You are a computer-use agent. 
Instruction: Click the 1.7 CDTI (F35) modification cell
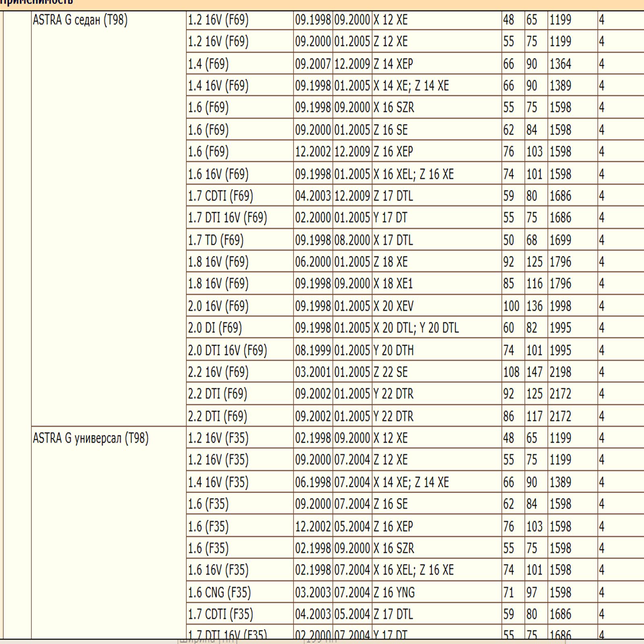tap(221, 614)
